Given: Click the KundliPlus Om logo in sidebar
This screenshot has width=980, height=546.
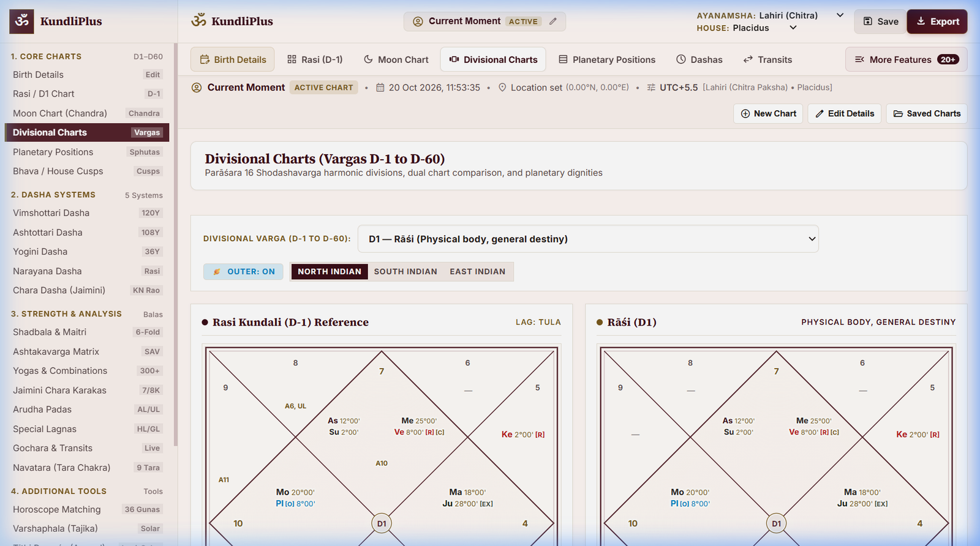Looking at the screenshot, I should tap(22, 21).
